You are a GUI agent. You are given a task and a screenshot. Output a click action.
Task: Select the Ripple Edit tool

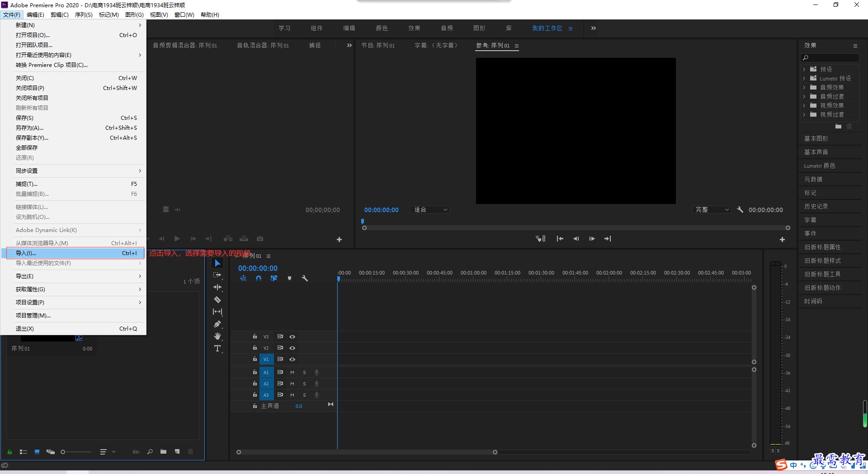(x=217, y=287)
